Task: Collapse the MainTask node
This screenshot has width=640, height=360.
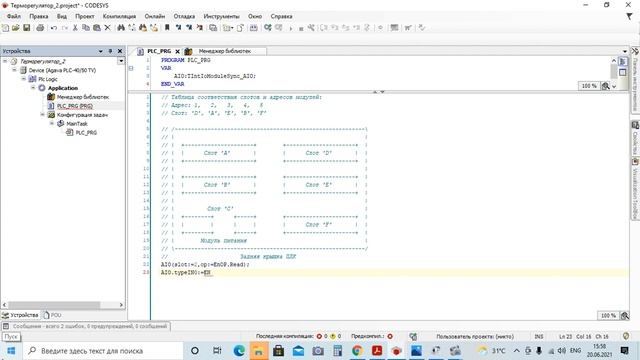Action: pyautogui.click(x=52, y=123)
